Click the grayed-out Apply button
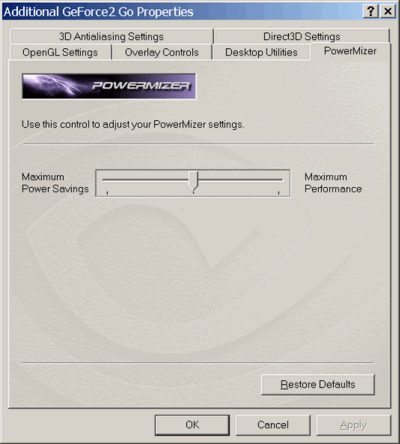 click(353, 425)
